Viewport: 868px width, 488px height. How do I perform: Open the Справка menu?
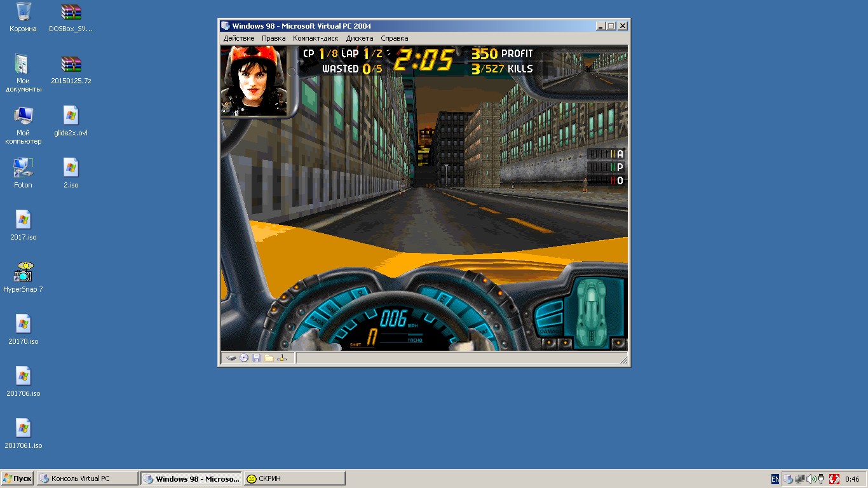[x=395, y=38]
